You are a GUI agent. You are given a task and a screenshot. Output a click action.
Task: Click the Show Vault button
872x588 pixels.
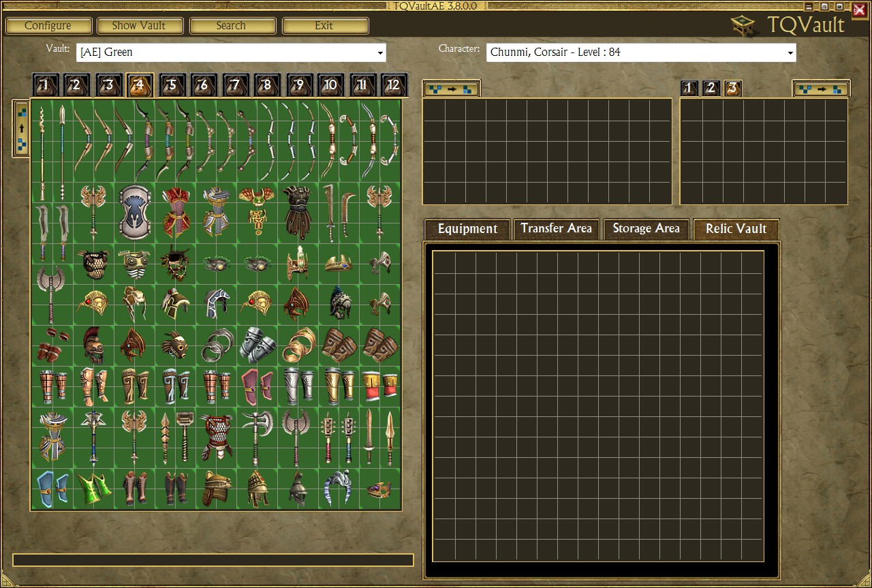pyautogui.click(x=140, y=26)
